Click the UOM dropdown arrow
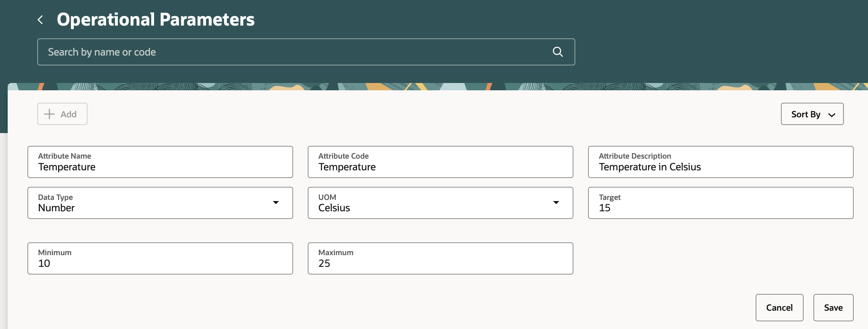 (556, 202)
